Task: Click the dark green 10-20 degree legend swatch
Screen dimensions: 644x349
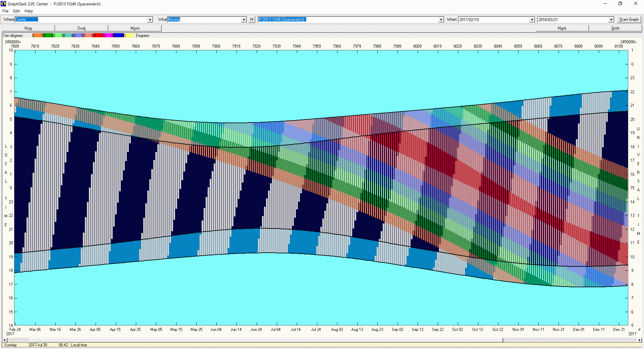Action: click(x=48, y=35)
